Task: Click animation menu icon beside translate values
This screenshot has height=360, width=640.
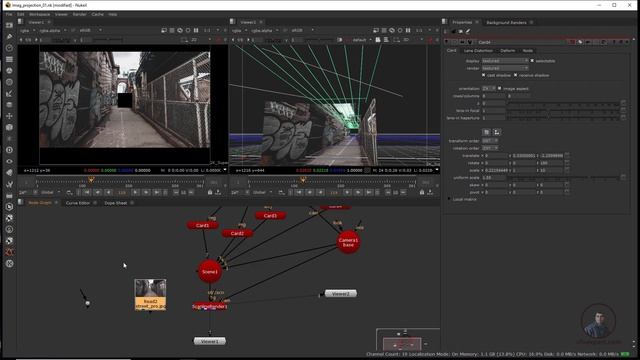Action: pyautogui.click(x=567, y=156)
